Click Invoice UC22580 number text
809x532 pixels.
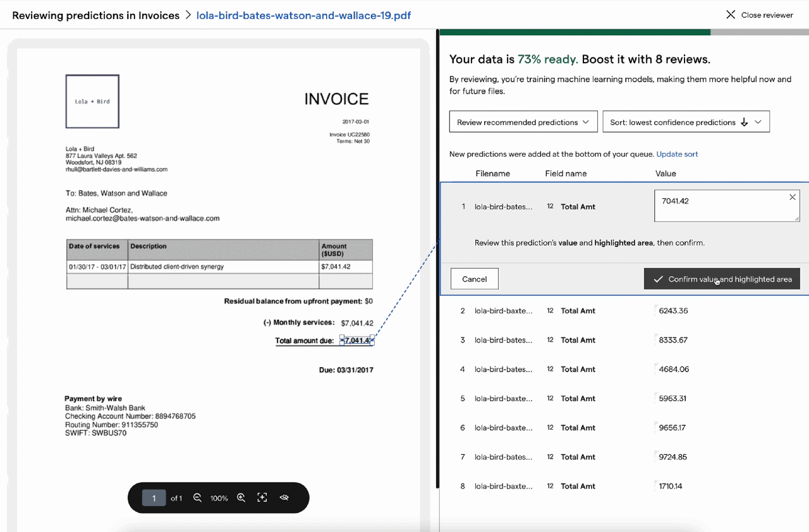click(350, 135)
